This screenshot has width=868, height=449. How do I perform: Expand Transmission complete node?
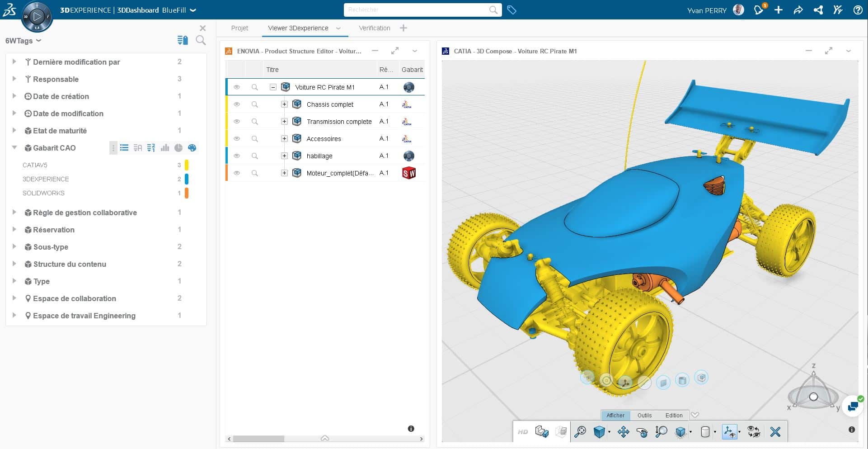coord(284,122)
